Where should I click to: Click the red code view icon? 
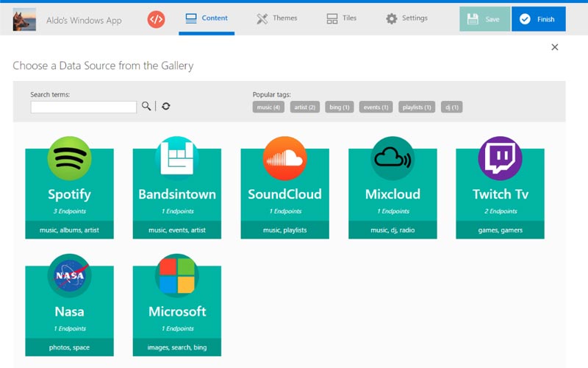(156, 19)
